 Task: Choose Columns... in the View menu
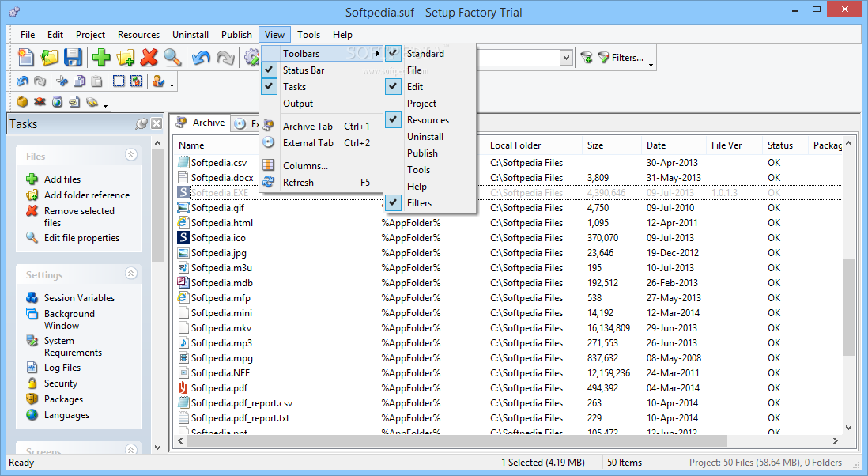coord(322,165)
